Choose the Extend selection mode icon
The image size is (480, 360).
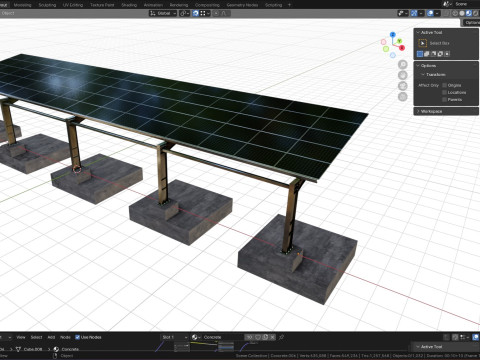[x=427, y=54]
